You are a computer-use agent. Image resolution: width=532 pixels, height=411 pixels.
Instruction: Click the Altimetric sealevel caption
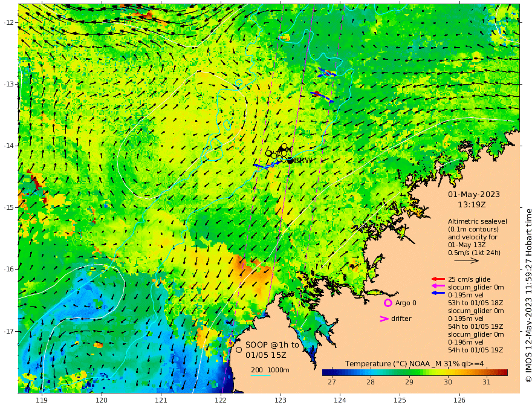pos(478,221)
